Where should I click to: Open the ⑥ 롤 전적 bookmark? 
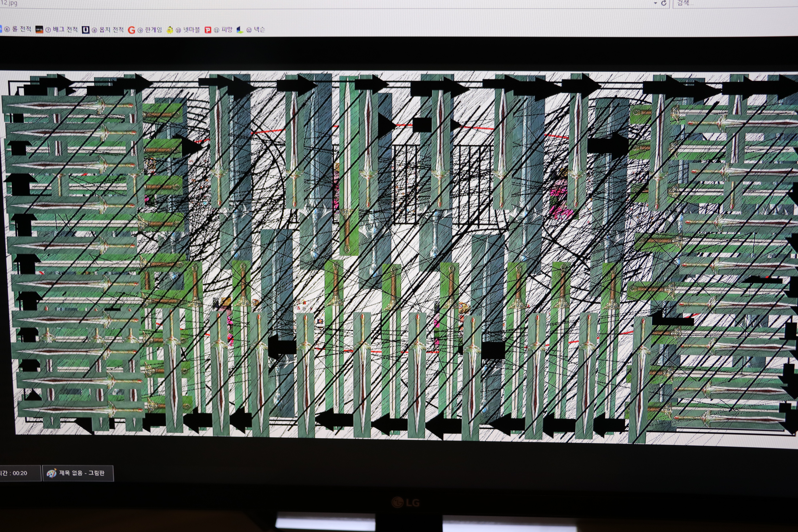[18, 29]
